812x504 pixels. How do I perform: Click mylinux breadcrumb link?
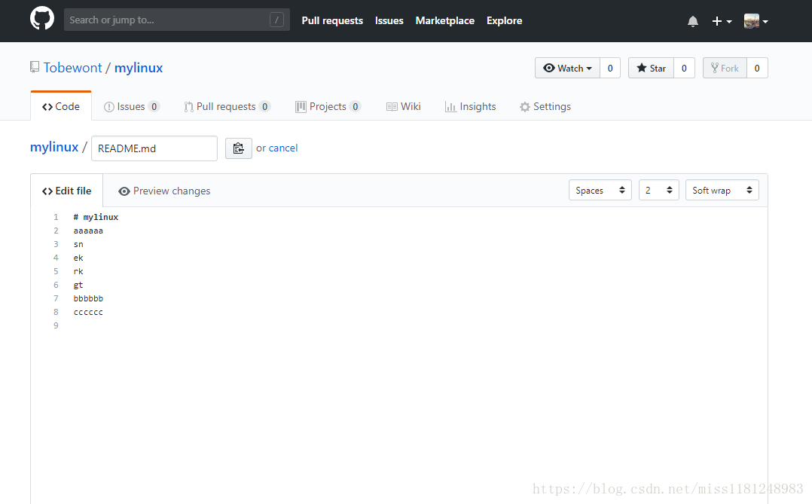[54, 147]
